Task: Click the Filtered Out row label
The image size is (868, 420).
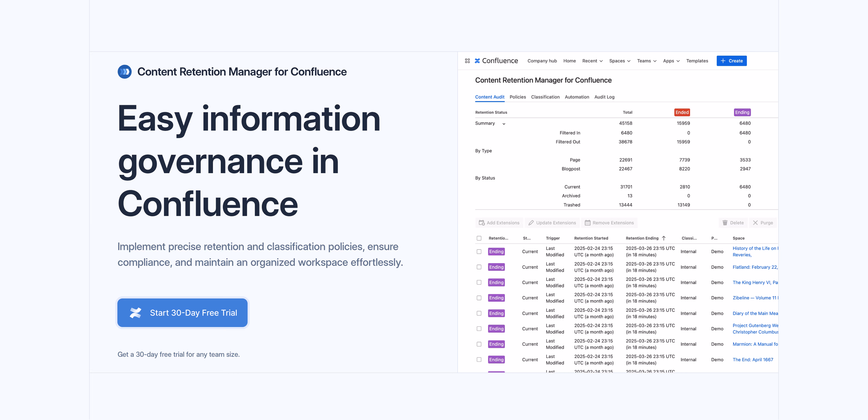Action: point(568,142)
